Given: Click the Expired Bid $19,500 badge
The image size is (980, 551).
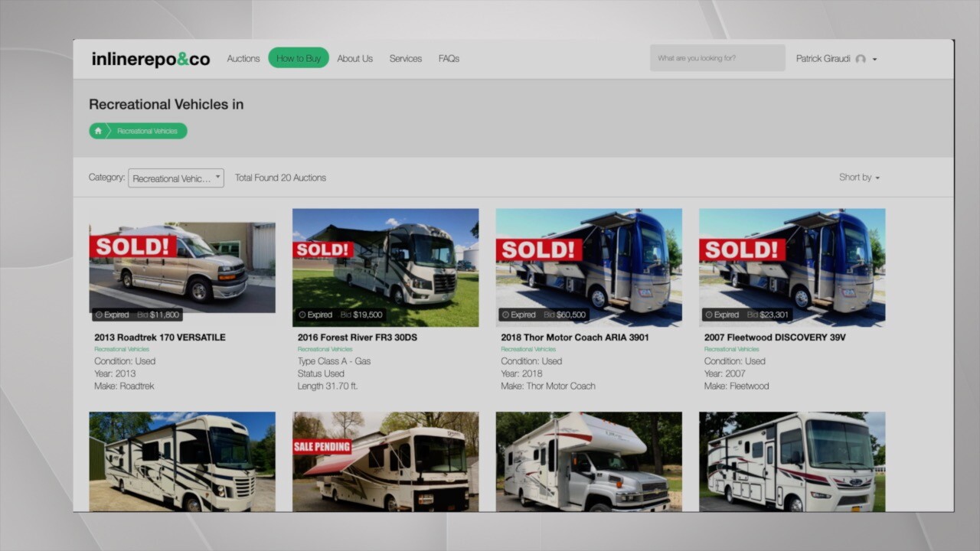Looking at the screenshot, I should (x=340, y=315).
